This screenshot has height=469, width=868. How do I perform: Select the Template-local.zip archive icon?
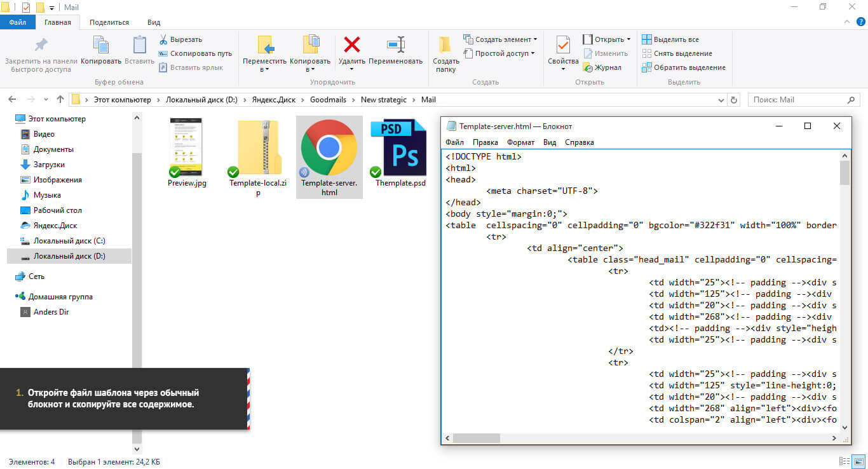[x=258, y=147]
